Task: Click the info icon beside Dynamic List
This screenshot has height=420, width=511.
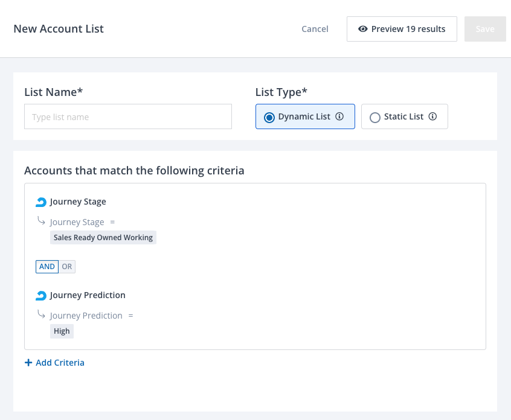Action: (339, 116)
